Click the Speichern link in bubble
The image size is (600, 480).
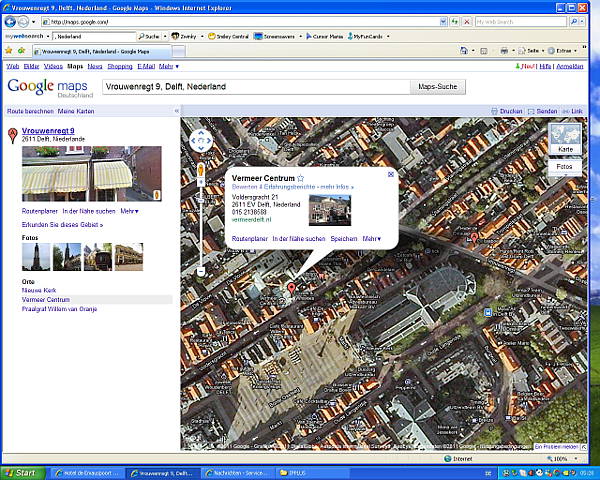[344, 238]
